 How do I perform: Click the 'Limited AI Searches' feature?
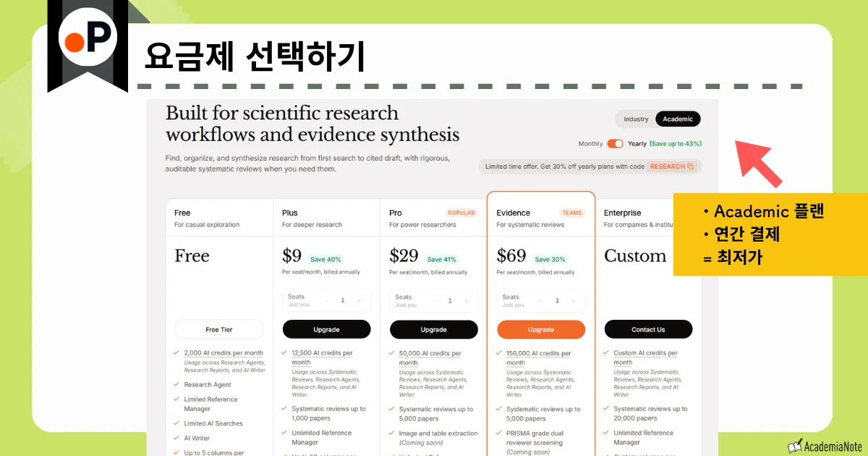tap(213, 423)
